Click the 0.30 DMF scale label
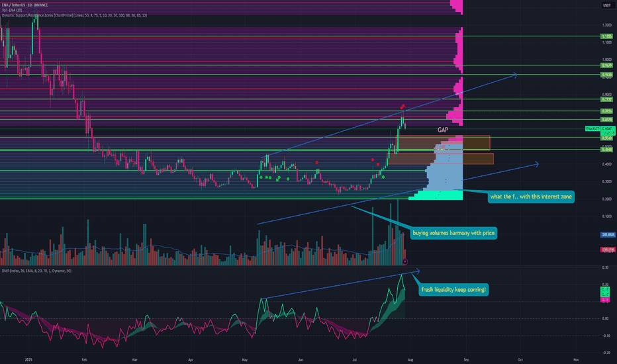 coord(605,267)
